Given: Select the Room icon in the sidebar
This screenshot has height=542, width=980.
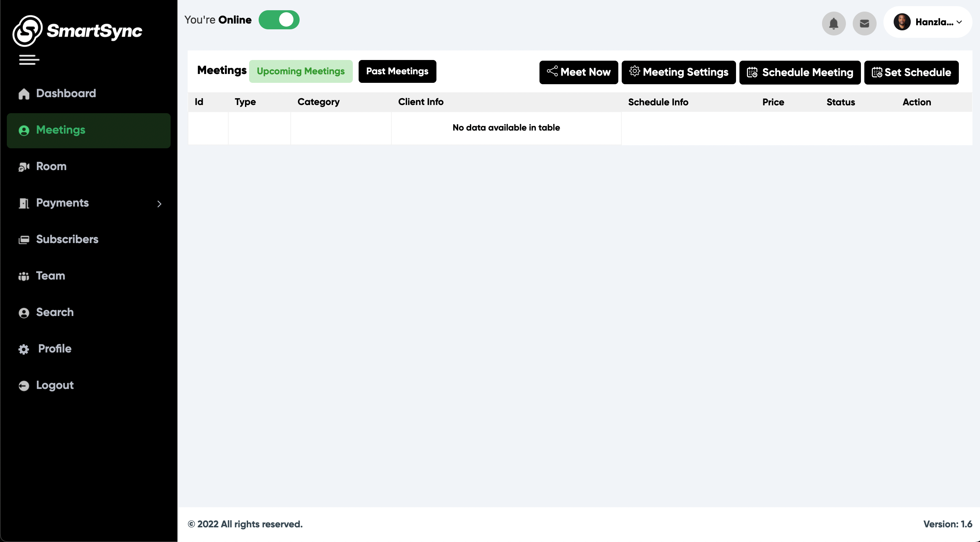Looking at the screenshot, I should [x=24, y=166].
